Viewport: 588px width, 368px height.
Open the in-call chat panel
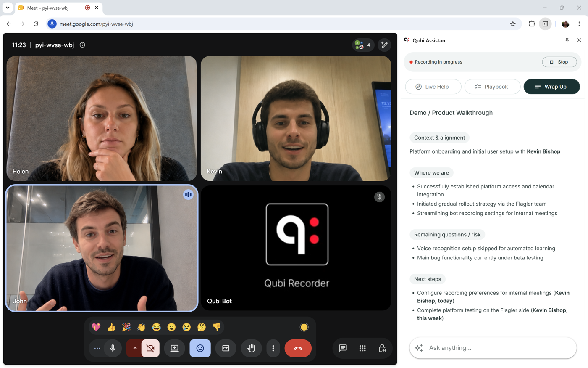coord(343,348)
